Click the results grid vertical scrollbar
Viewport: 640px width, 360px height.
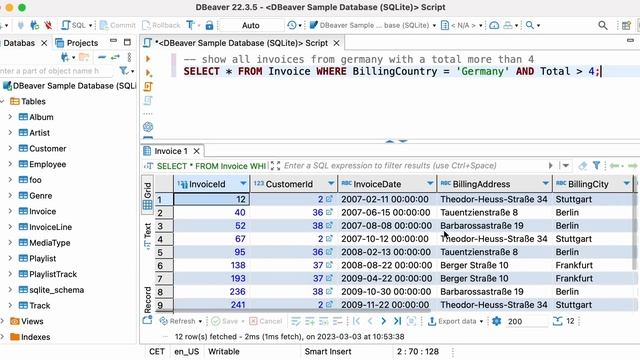(635, 231)
